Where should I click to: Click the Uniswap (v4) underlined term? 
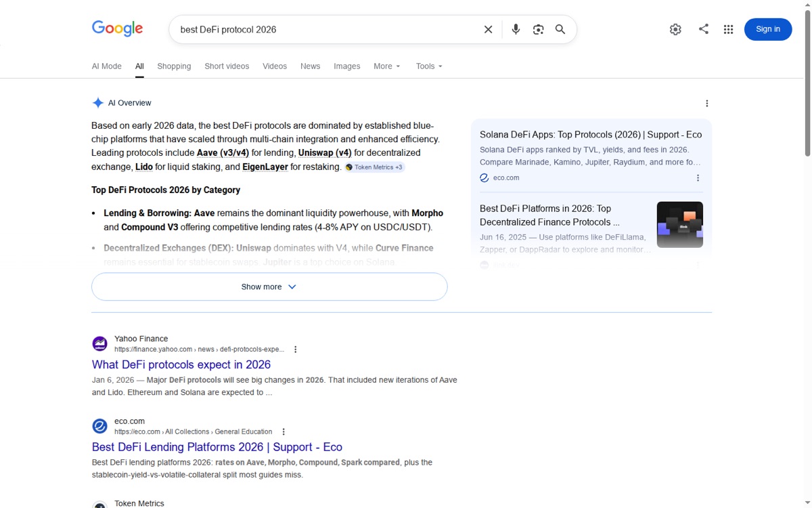click(x=325, y=153)
